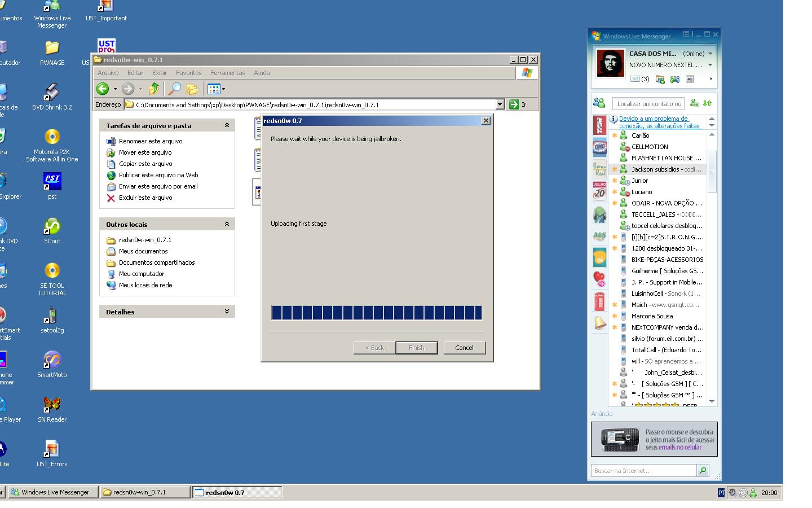The image size is (812, 508).
Task: Click Excluir este arquivo link
Action: coord(145,198)
